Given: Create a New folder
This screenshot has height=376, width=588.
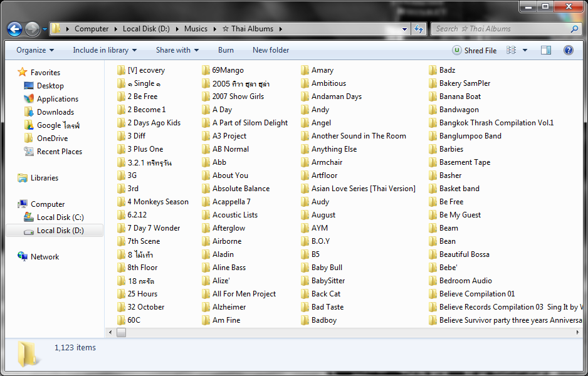Looking at the screenshot, I should [x=271, y=50].
